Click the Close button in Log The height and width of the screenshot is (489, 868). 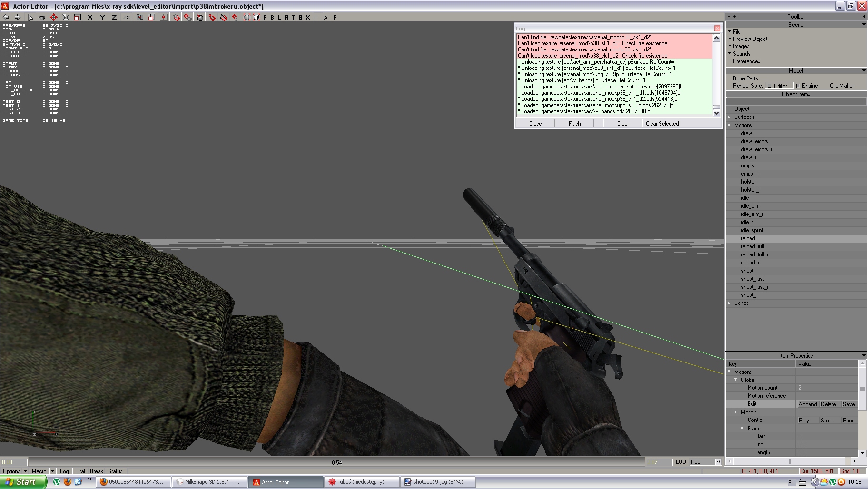pos(535,123)
